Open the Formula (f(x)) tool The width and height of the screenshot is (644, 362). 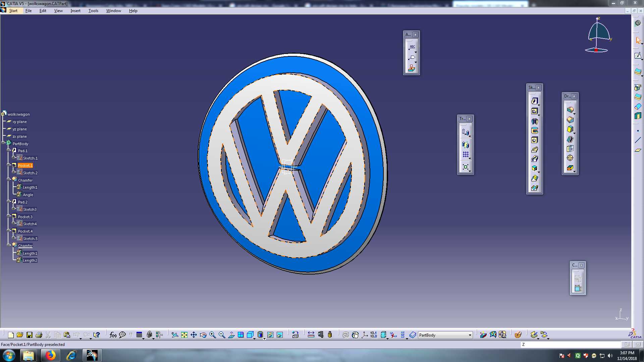click(x=113, y=335)
